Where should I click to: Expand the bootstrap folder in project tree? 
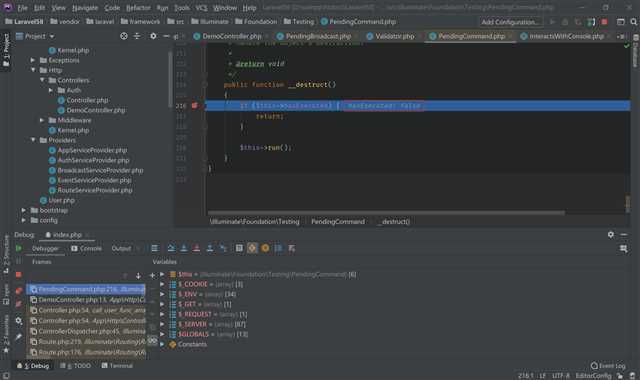pos(24,210)
